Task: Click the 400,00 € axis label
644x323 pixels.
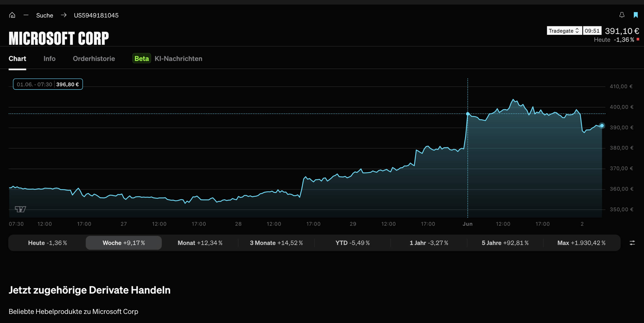Action: point(621,107)
